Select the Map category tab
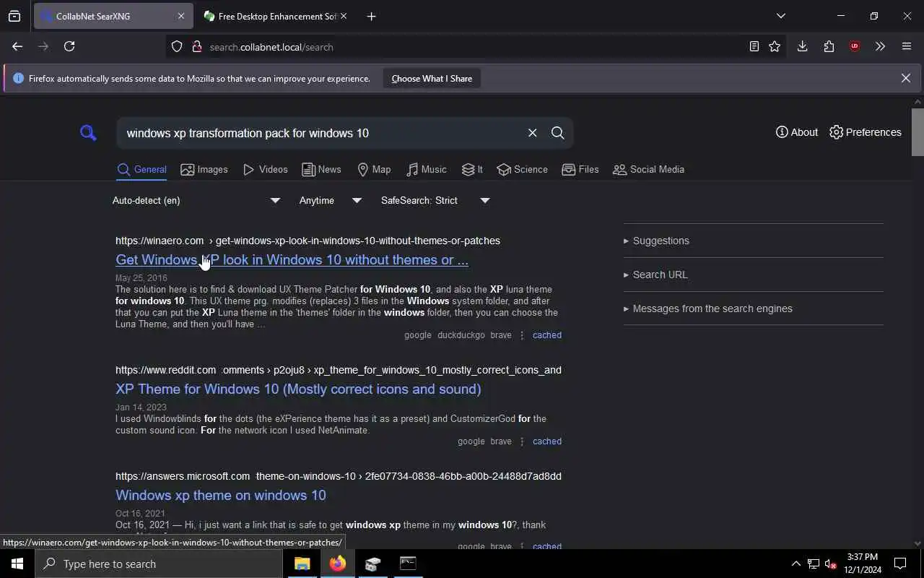 [374, 169]
